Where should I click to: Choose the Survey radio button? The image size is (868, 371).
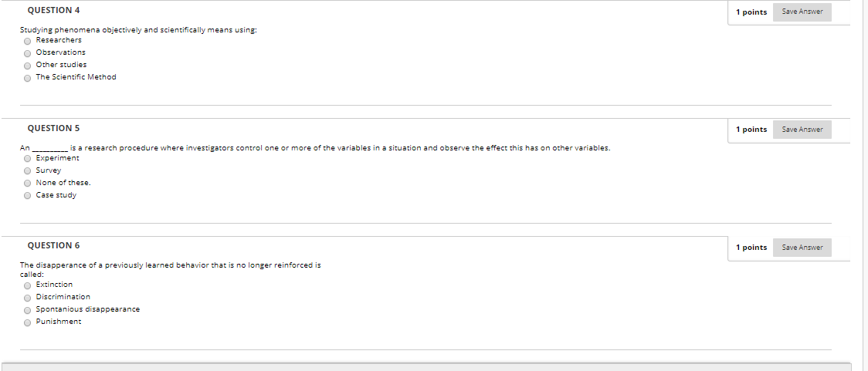click(x=27, y=171)
